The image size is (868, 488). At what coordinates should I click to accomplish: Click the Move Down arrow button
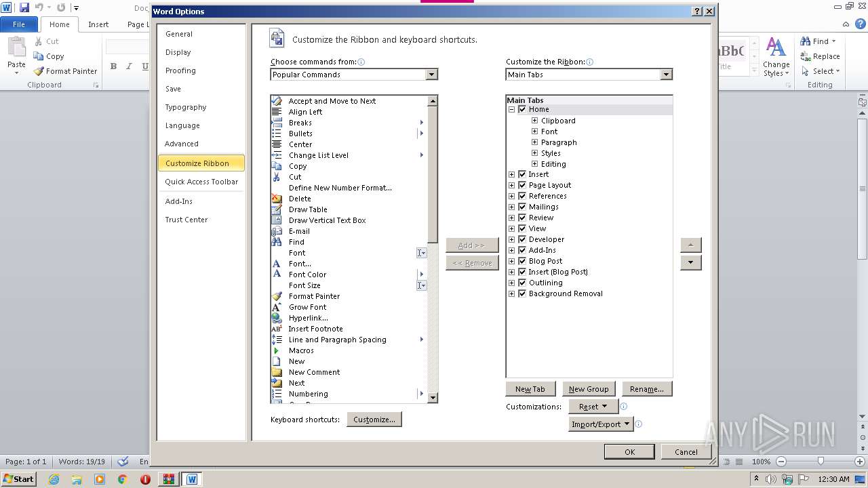(x=690, y=262)
